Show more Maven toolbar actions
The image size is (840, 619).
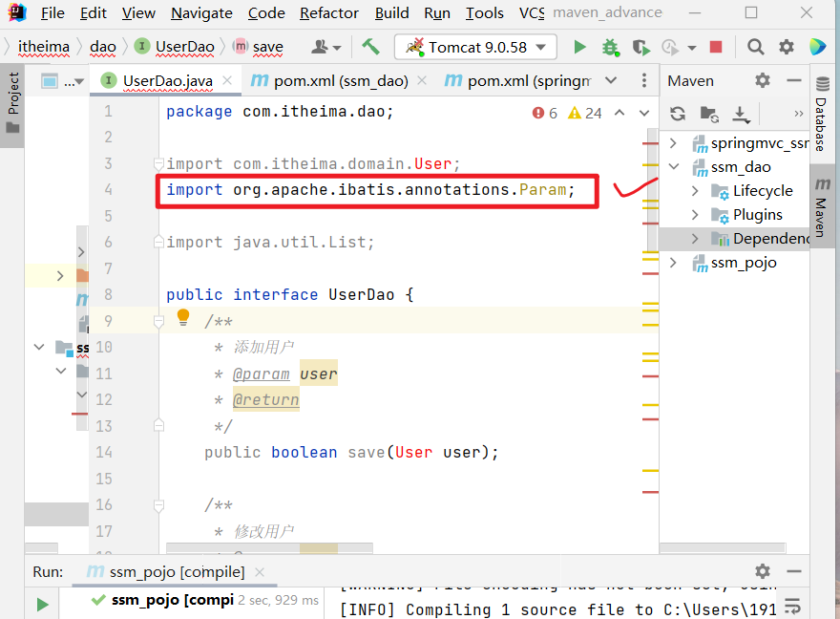pos(799,114)
